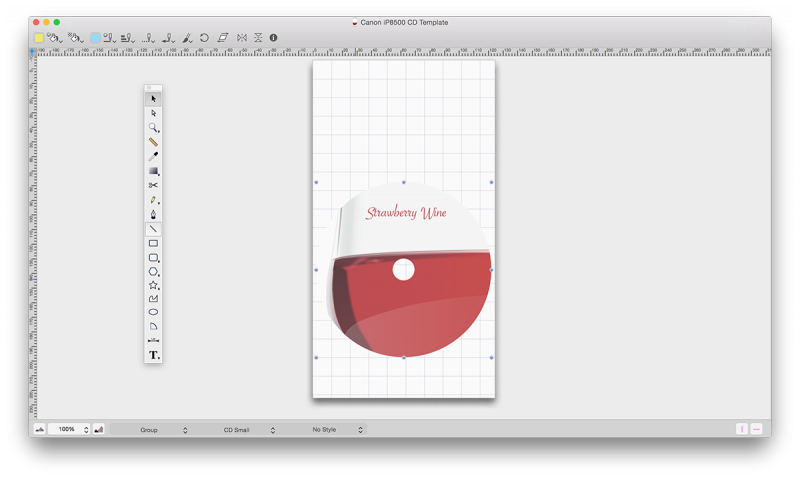Select the arrow selection tool
Screen dimensions: 800x479
click(x=153, y=99)
